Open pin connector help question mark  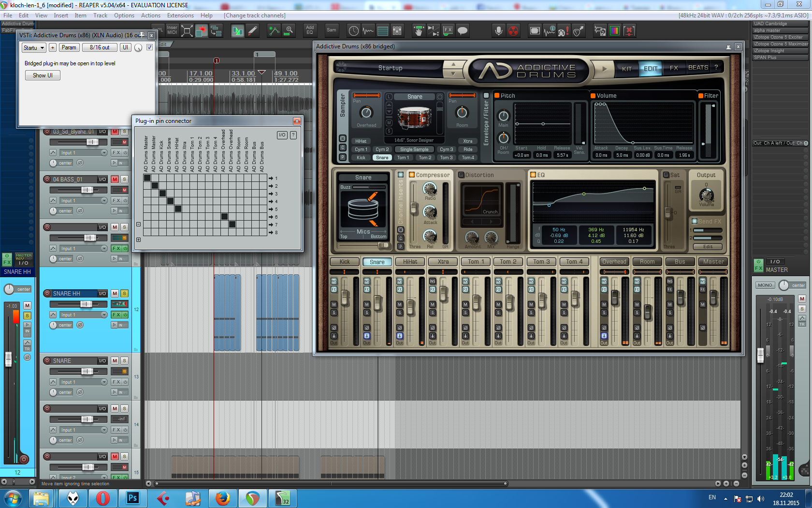pos(293,135)
